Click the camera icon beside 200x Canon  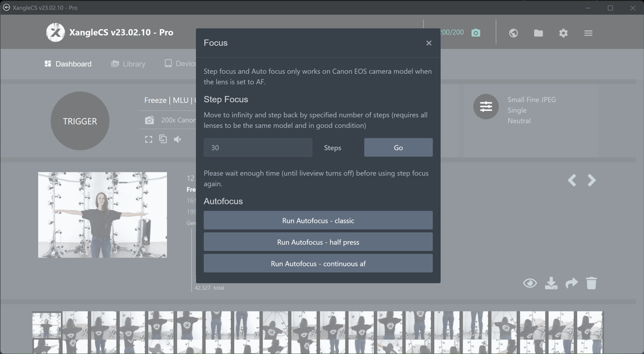149,120
